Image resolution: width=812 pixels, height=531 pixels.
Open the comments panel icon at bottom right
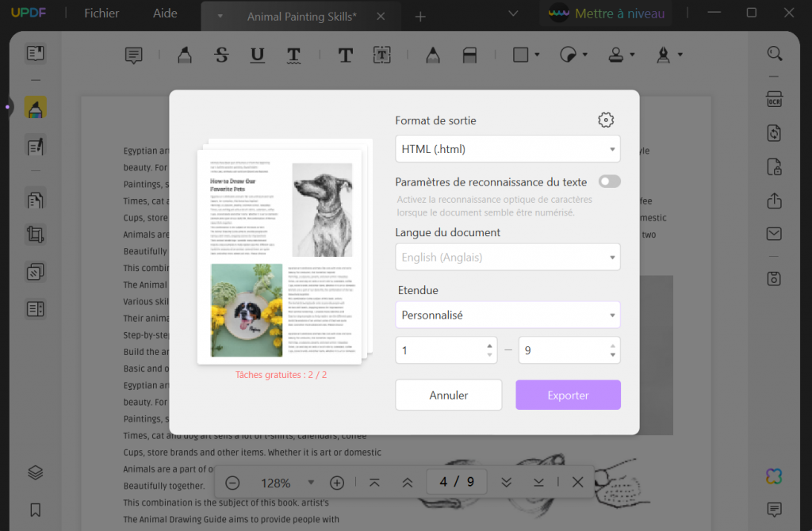774,510
